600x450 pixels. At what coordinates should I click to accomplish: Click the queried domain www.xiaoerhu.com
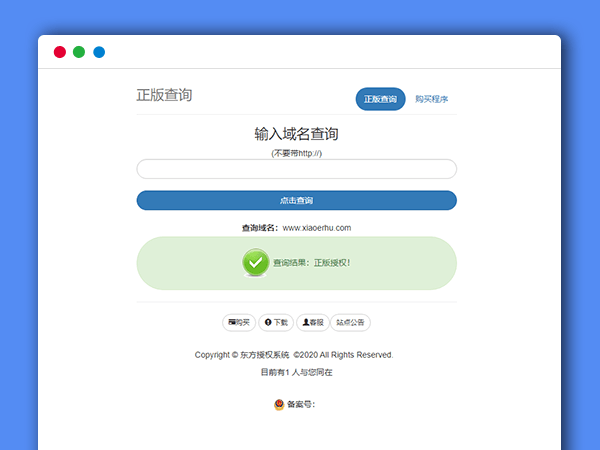[x=317, y=228]
